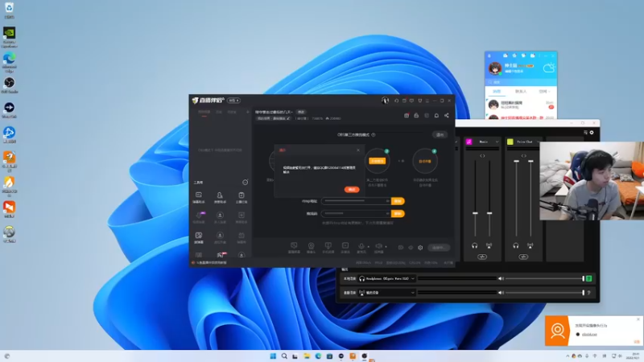Expand the Music channel dropdown
The height and width of the screenshot is (362, 644).
point(497,142)
